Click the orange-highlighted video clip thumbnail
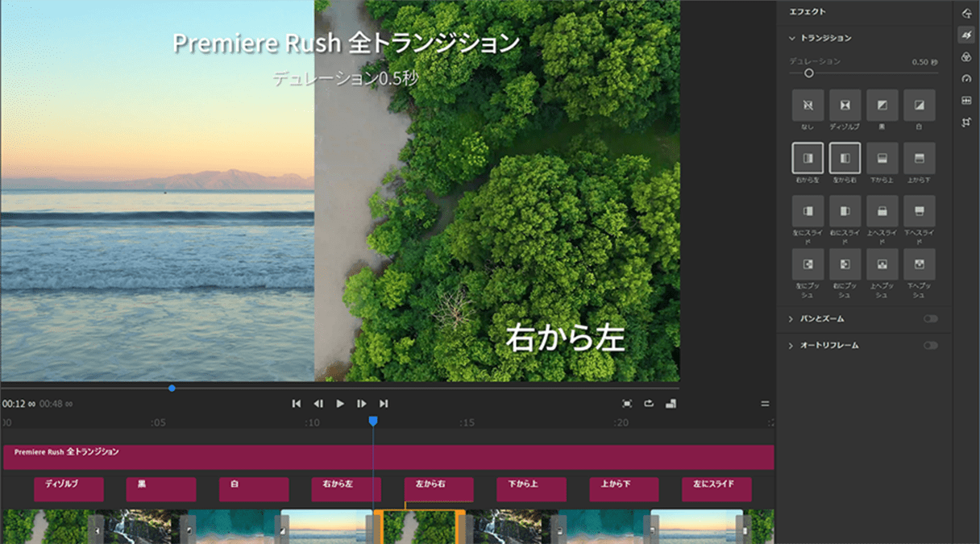Image resolution: width=980 pixels, height=544 pixels. pos(420,526)
